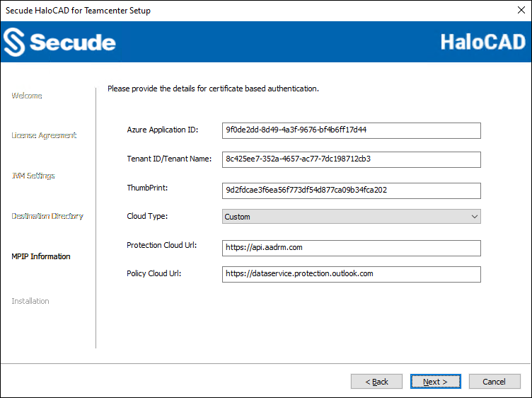Select the JVM Settings step
Image resolution: width=532 pixels, height=398 pixels.
(33, 176)
